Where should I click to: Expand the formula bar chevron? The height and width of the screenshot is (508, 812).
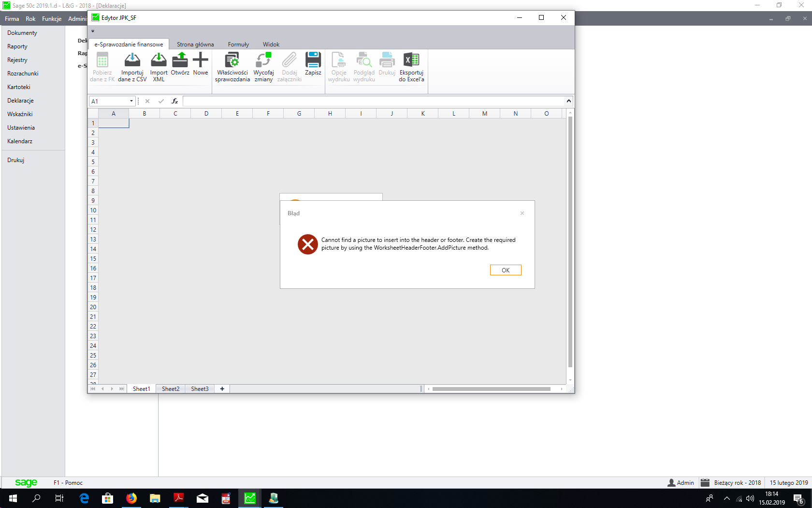(x=569, y=101)
